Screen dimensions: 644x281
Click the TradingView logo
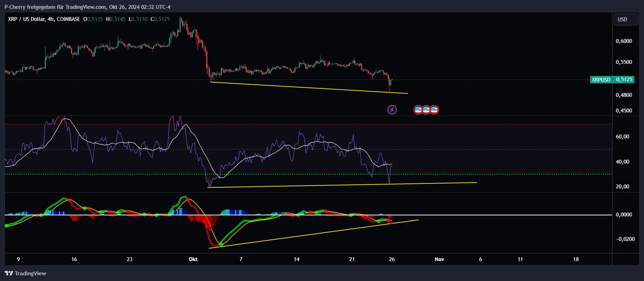[x=25, y=273]
